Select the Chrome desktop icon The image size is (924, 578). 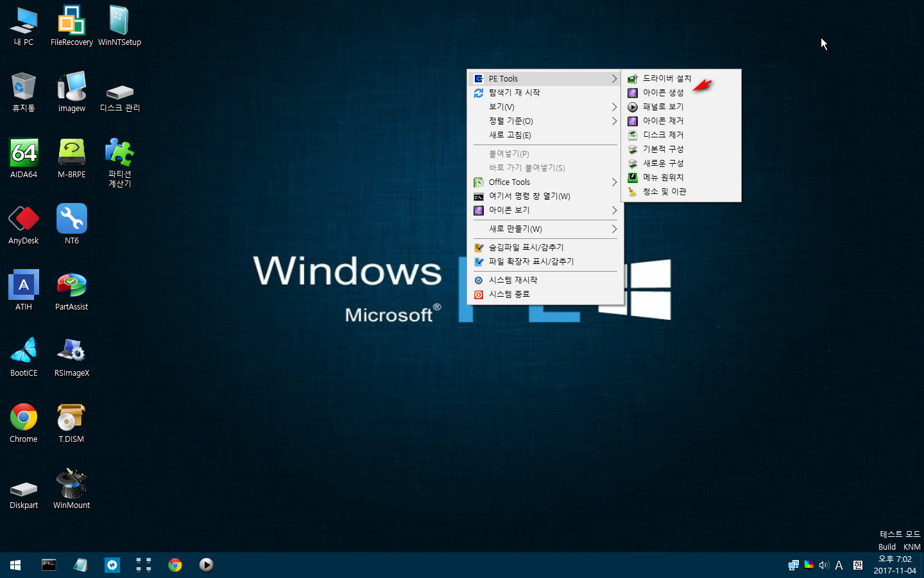coord(24,423)
